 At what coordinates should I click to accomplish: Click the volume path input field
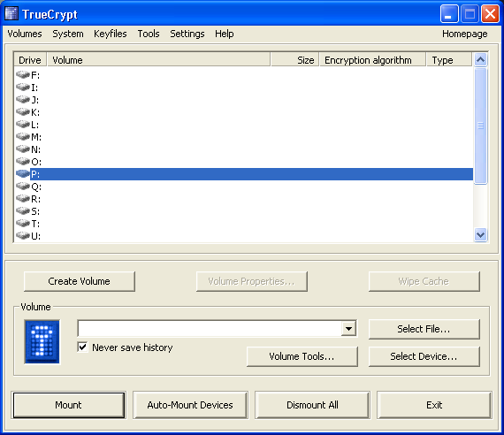pyautogui.click(x=210, y=329)
